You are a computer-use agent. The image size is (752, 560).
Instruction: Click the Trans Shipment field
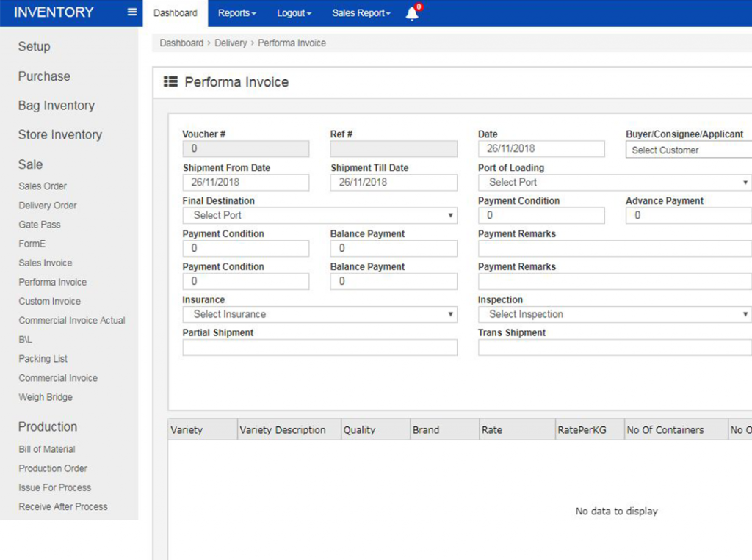(615, 348)
